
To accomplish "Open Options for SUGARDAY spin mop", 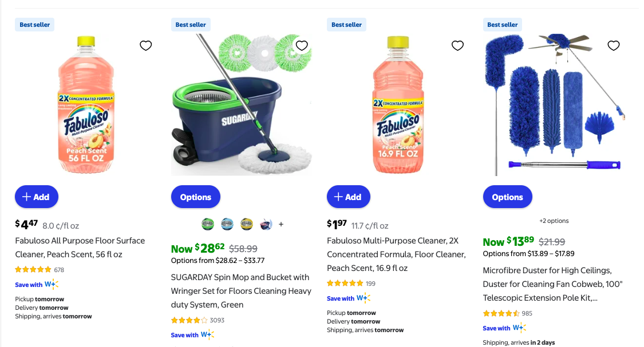I will pyautogui.click(x=196, y=197).
